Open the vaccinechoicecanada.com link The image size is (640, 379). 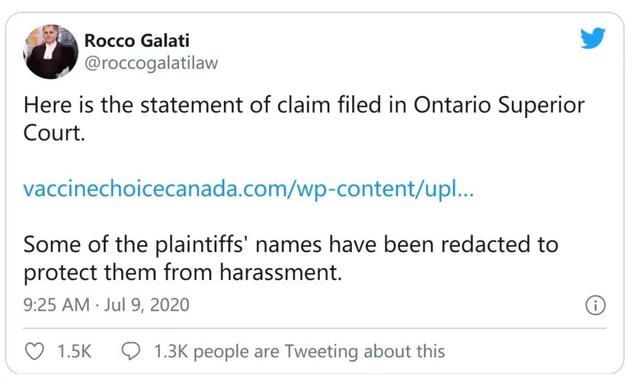tap(249, 189)
